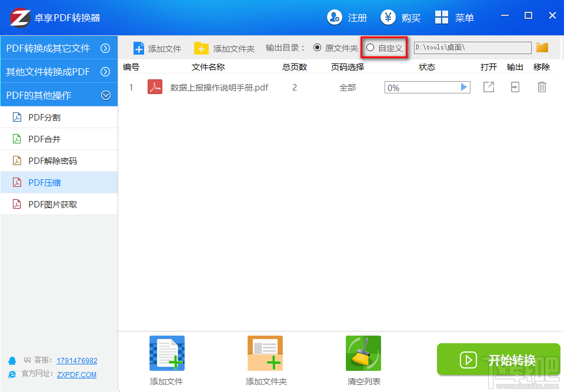Click the 编号 column header
564x392 pixels.
(x=131, y=67)
